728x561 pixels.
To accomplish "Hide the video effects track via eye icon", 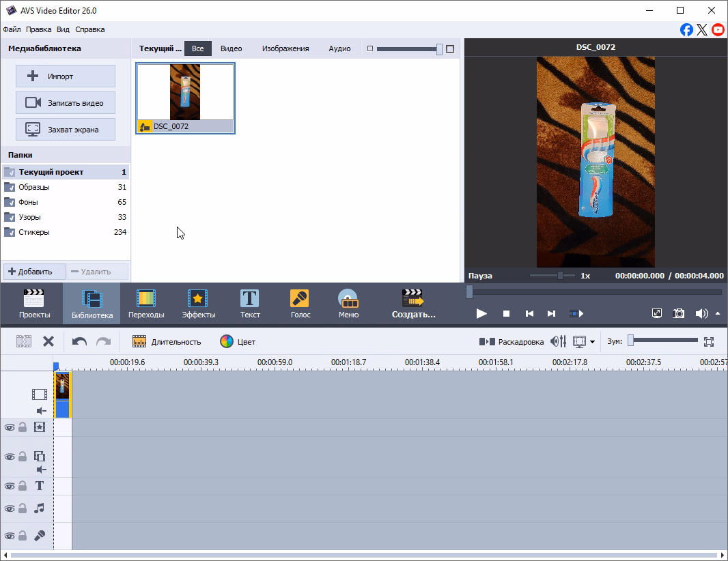I will (x=10, y=427).
